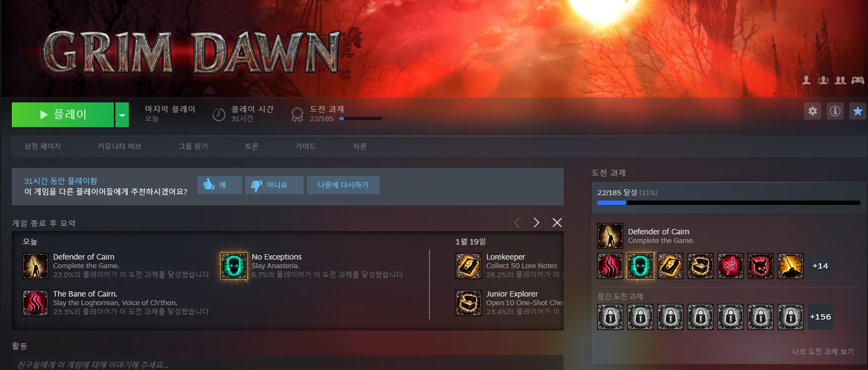Click the green 플레이 button

pyautogui.click(x=63, y=115)
